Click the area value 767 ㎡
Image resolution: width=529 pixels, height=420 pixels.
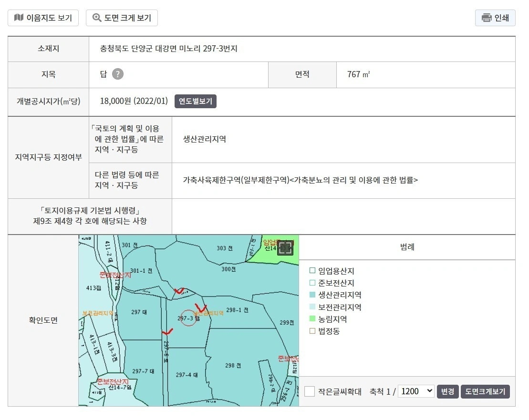click(x=359, y=74)
